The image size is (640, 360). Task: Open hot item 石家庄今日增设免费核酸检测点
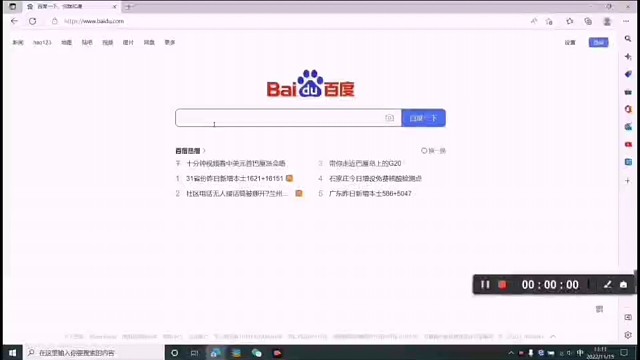pos(375,178)
